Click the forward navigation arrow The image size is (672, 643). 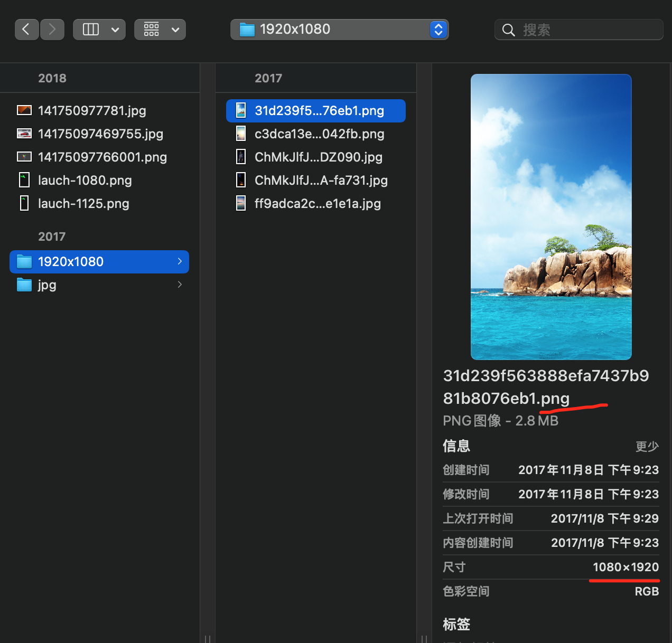[x=52, y=30]
